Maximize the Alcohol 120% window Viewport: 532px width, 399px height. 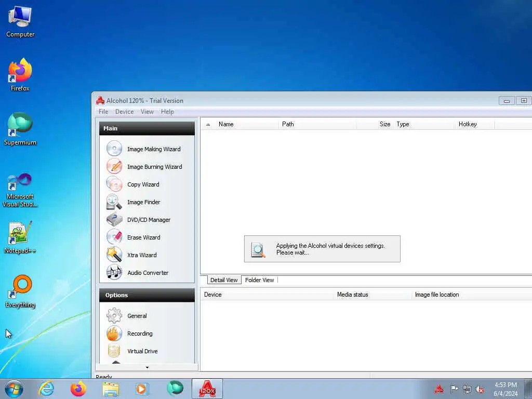point(524,101)
